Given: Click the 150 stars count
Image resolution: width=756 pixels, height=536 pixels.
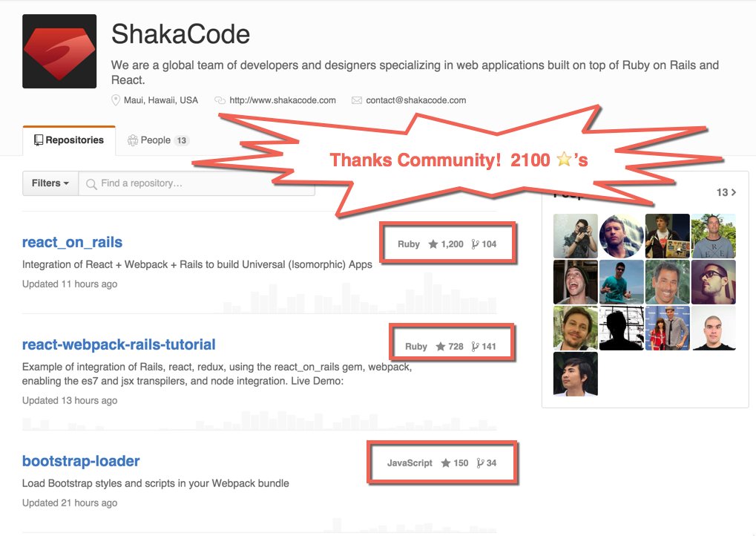Looking at the screenshot, I should coord(461,463).
